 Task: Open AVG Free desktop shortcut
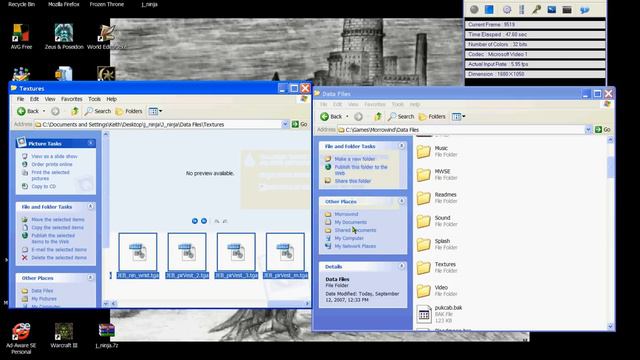click(x=21, y=36)
